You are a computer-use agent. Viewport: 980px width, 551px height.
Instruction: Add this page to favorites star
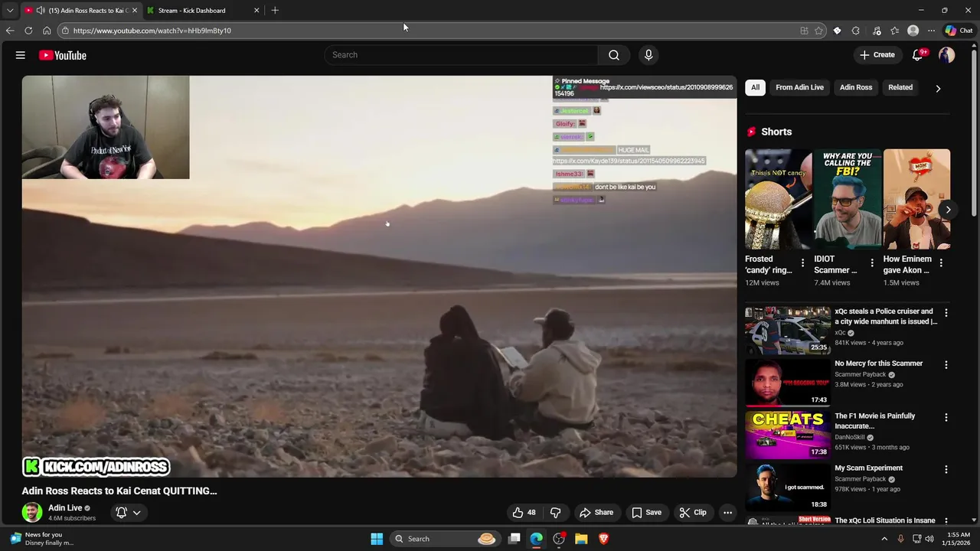pyautogui.click(x=818, y=31)
